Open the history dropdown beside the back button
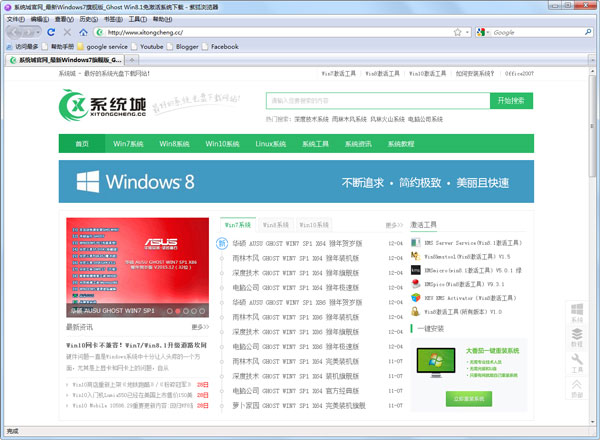Image resolution: width=600 pixels, height=440 pixels. click(x=38, y=32)
